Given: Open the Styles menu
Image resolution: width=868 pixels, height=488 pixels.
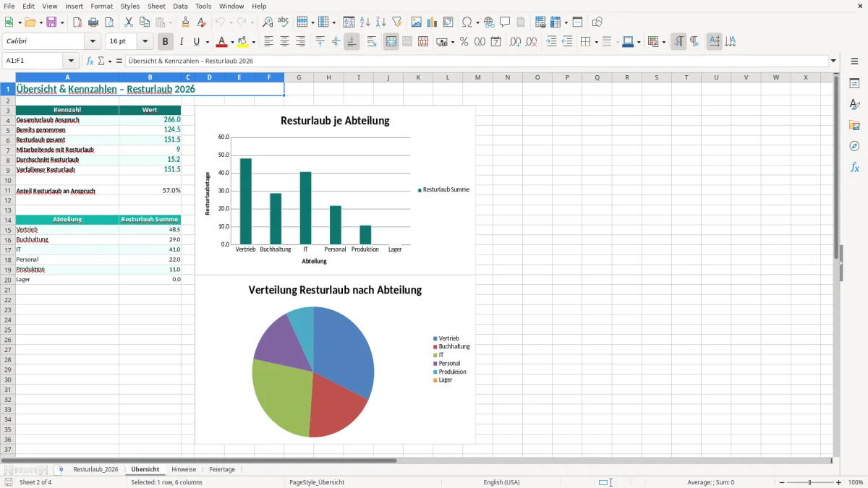Looking at the screenshot, I should point(130,6).
